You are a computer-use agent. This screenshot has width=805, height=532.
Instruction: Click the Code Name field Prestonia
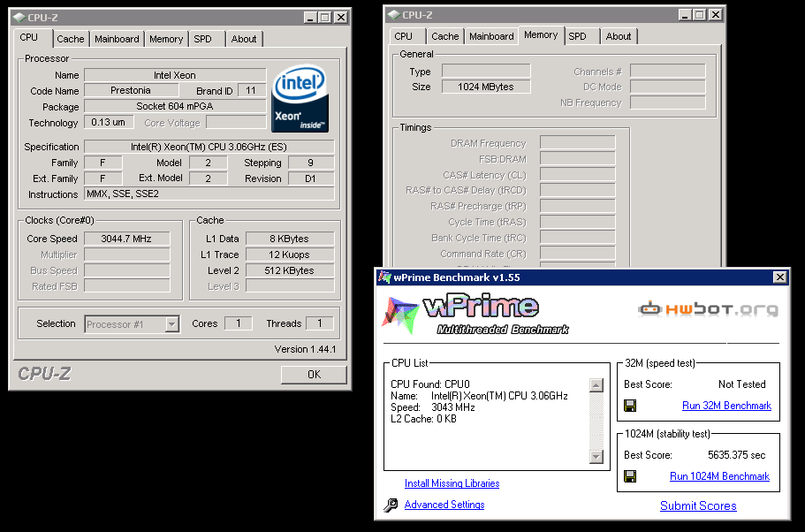pos(132,90)
